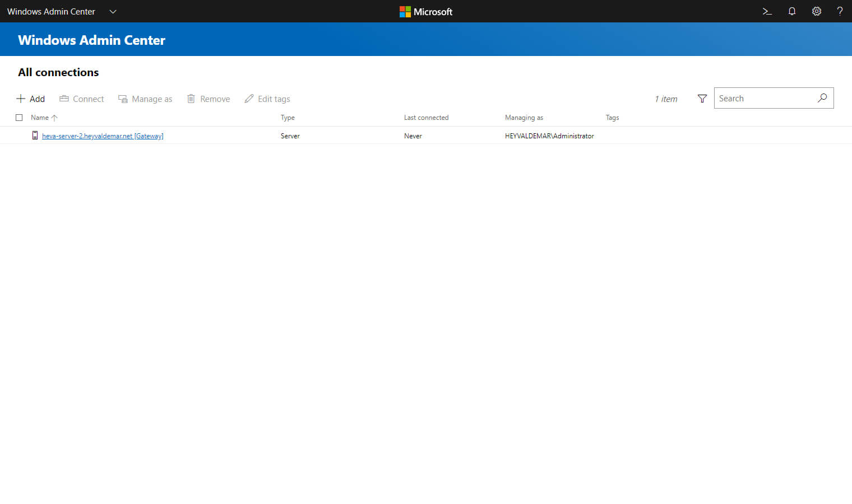
Task: Open the PowerShell console icon
Action: coord(767,11)
